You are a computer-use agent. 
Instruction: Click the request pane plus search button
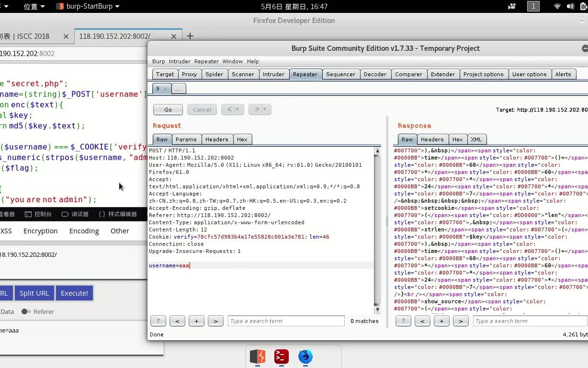click(196, 321)
